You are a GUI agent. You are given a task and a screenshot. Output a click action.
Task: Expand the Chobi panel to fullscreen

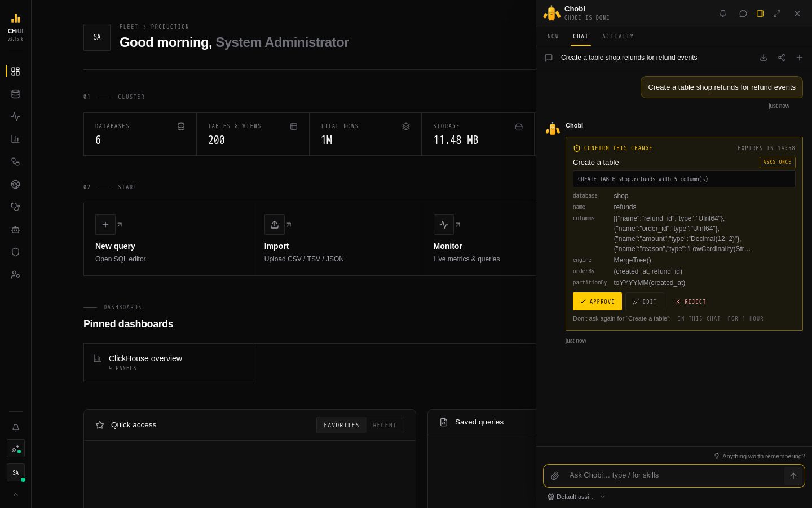point(777,14)
